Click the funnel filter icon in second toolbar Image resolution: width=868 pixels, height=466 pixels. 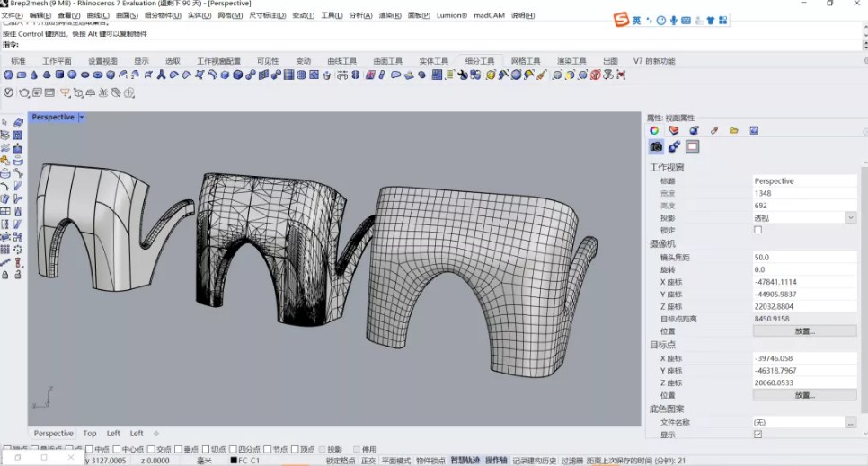(x=65, y=92)
